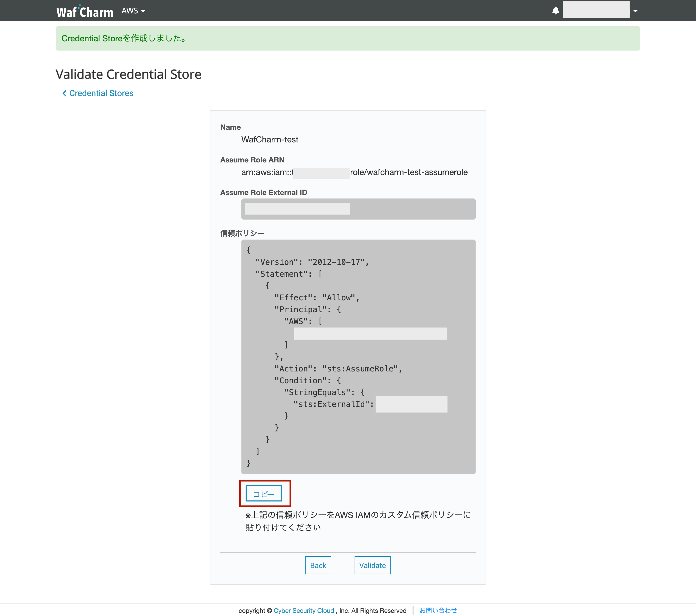Click the WafCharm-test name value

(x=269, y=140)
